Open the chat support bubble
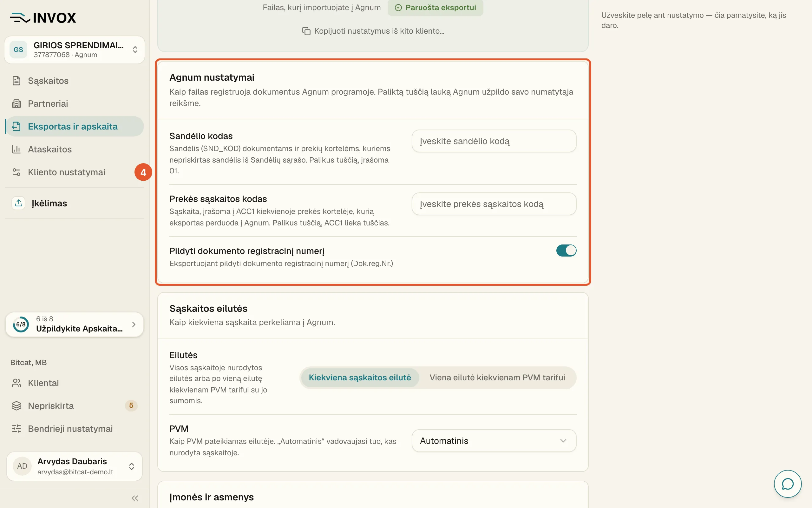 [788, 484]
